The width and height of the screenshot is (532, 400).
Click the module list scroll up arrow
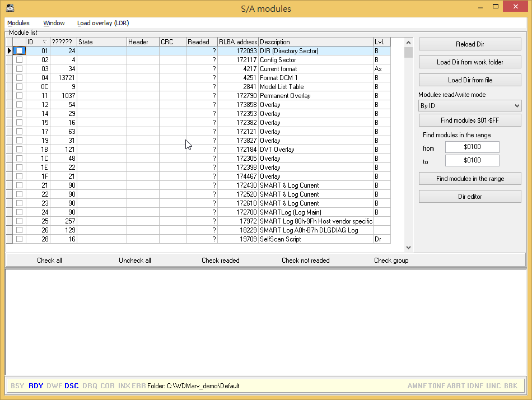pyautogui.click(x=408, y=43)
